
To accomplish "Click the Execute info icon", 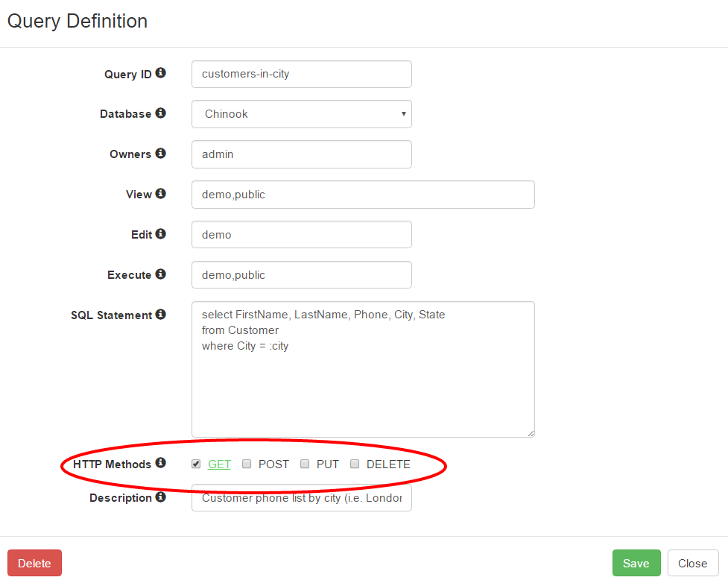I will tap(161, 274).
